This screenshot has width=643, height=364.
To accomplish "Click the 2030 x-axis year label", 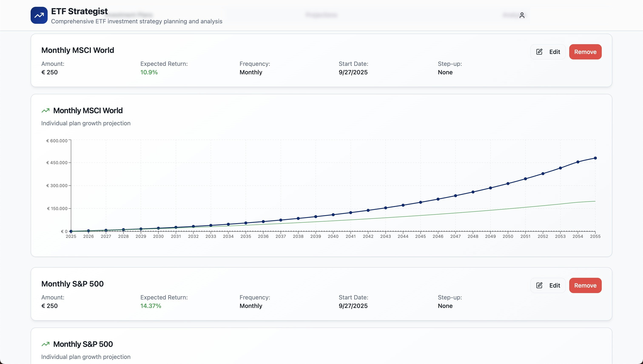I will (x=158, y=236).
